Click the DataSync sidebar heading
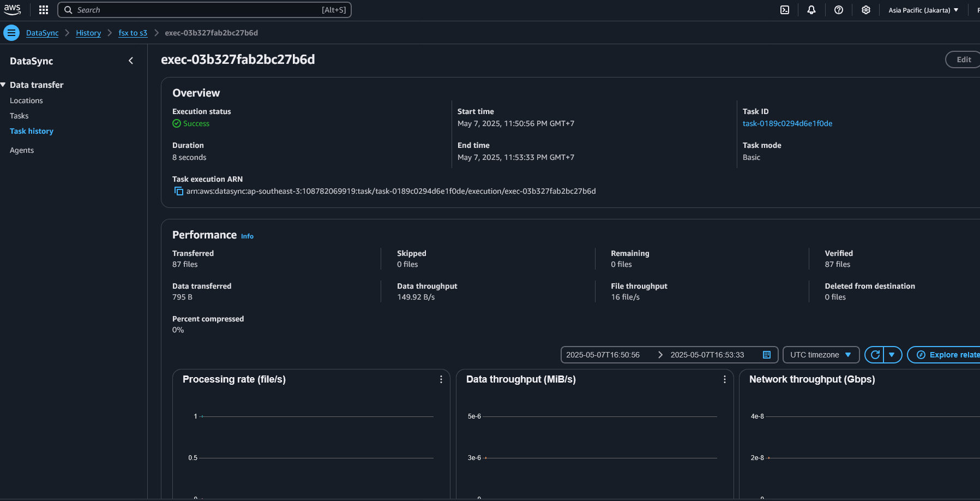Viewport: 980px width, 501px height. pos(32,61)
